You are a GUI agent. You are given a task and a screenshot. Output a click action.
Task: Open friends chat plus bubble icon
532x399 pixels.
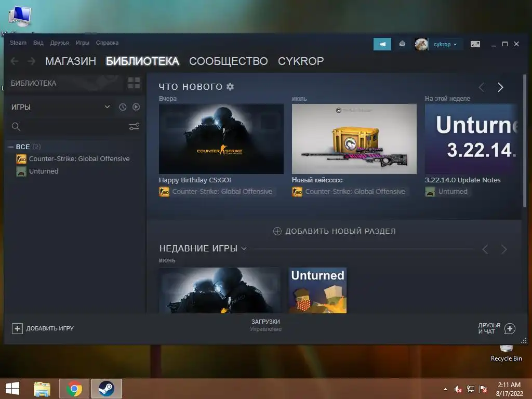point(510,328)
